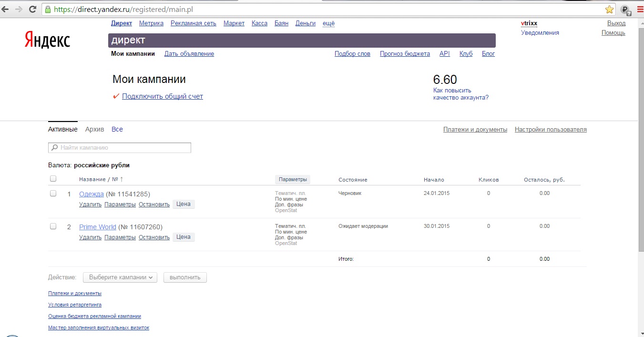The width and height of the screenshot is (644, 337).
Task: Click Удалить under Одежда campaign
Action: [x=90, y=204]
